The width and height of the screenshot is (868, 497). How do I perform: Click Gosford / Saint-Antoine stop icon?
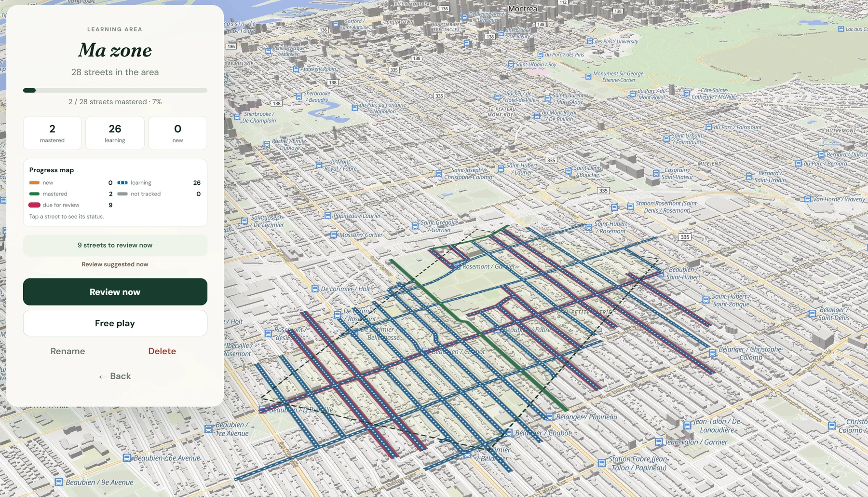coord(336,24)
